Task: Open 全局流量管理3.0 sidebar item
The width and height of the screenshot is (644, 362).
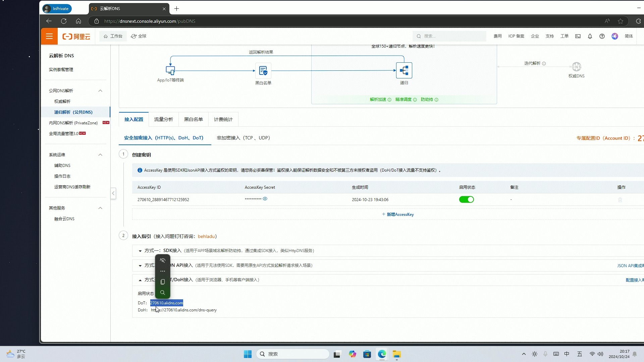Action: [x=64, y=134]
